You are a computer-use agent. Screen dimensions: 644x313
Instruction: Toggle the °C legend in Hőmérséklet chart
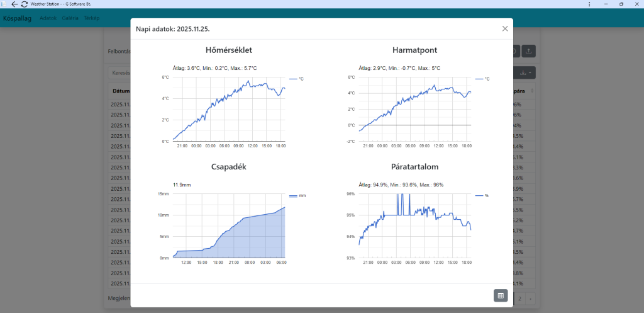tap(296, 79)
